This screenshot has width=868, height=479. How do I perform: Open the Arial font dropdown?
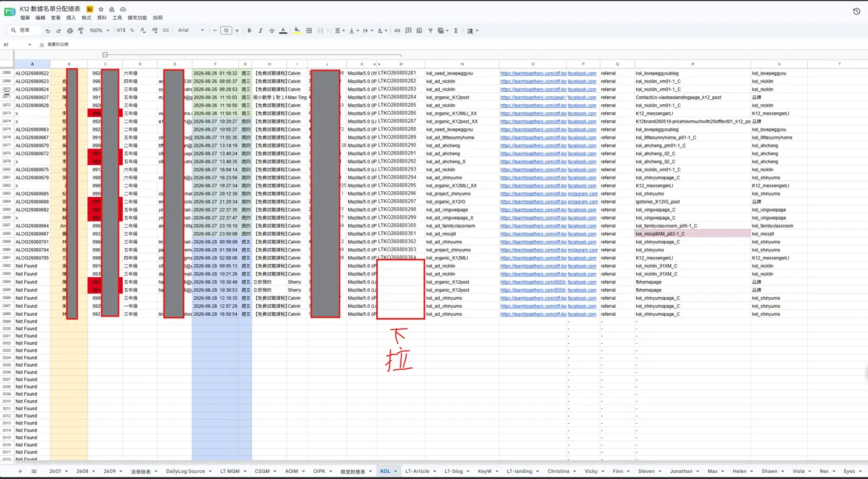pyautogui.click(x=191, y=30)
